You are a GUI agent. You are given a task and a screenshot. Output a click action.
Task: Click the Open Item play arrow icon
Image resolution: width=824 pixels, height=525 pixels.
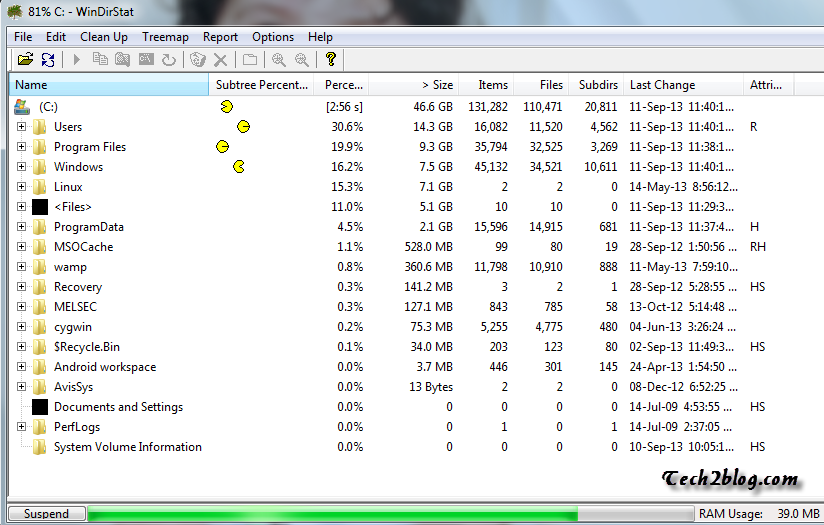point(77,59)
